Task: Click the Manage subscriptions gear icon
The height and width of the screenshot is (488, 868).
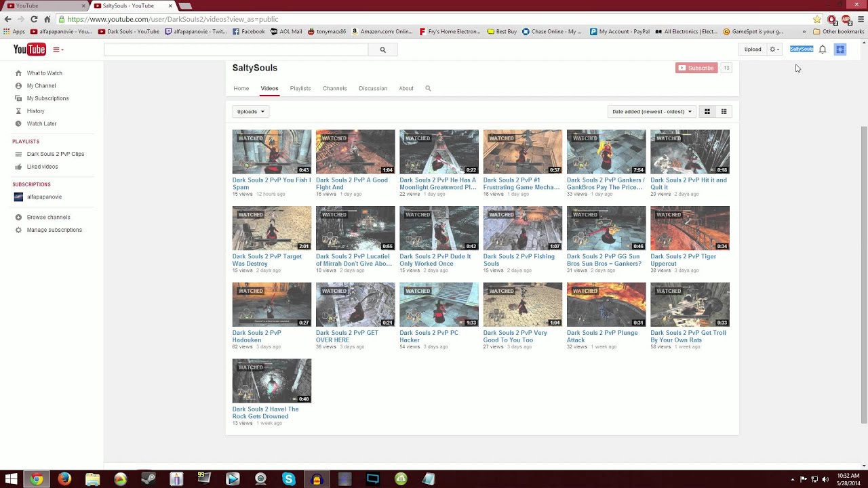Action: 18,230
